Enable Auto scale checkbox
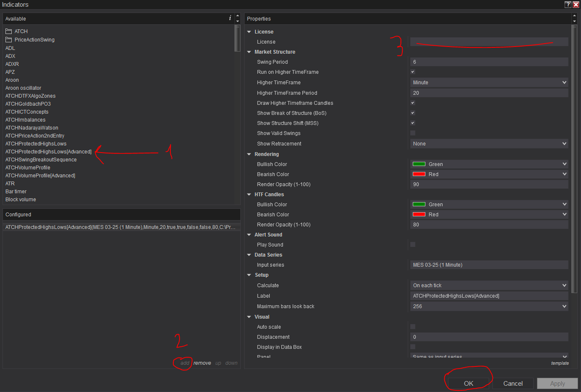This screenshot has height=392, width=581. [x=413, y=327]
